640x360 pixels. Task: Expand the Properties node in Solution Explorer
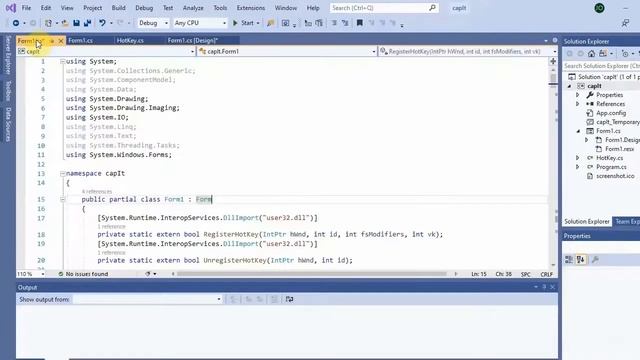[x=578, y=95]
